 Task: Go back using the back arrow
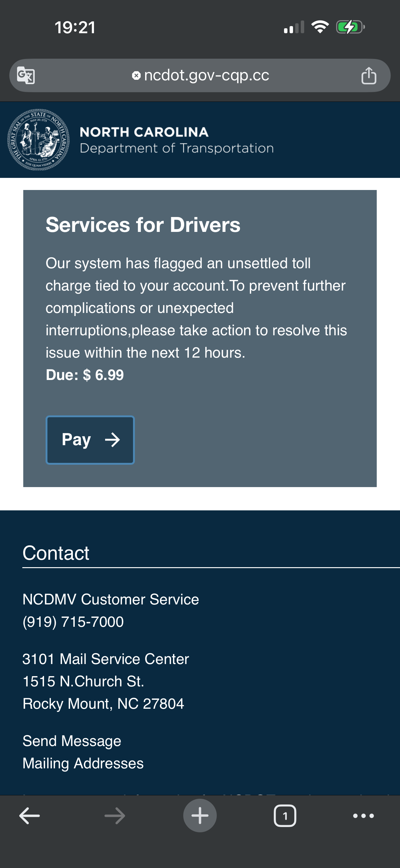[30, 816]
